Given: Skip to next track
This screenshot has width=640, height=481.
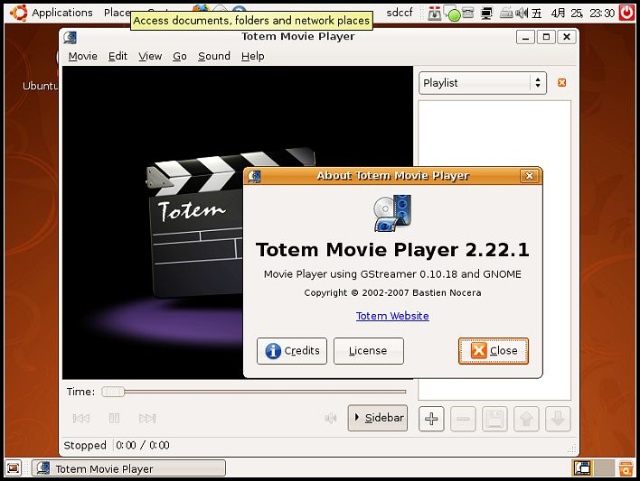Looking at the screenshot, I should point(147,418).
